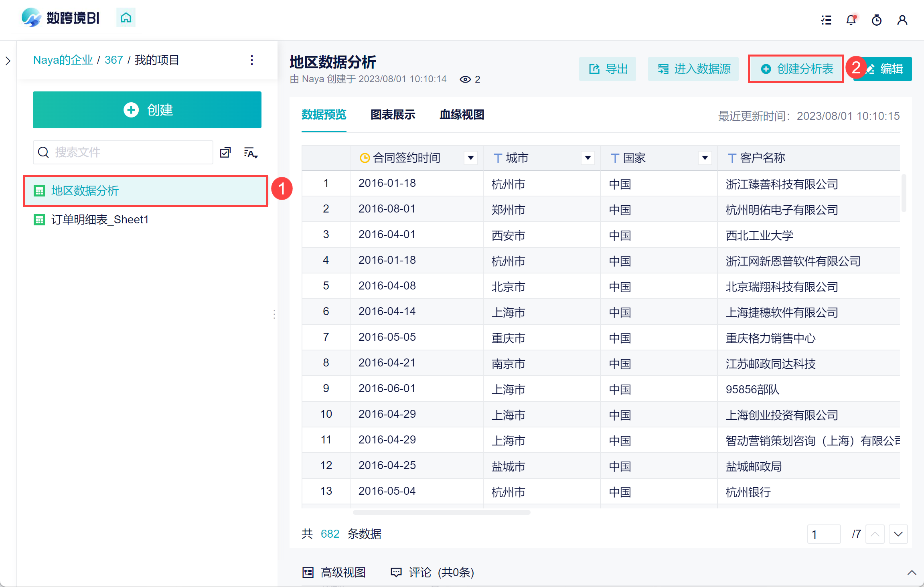The height and width of the screenshot is (587, 924).
Task: Click the home icon in top bar
Action: pyautogui.click(x=126, y=18)
